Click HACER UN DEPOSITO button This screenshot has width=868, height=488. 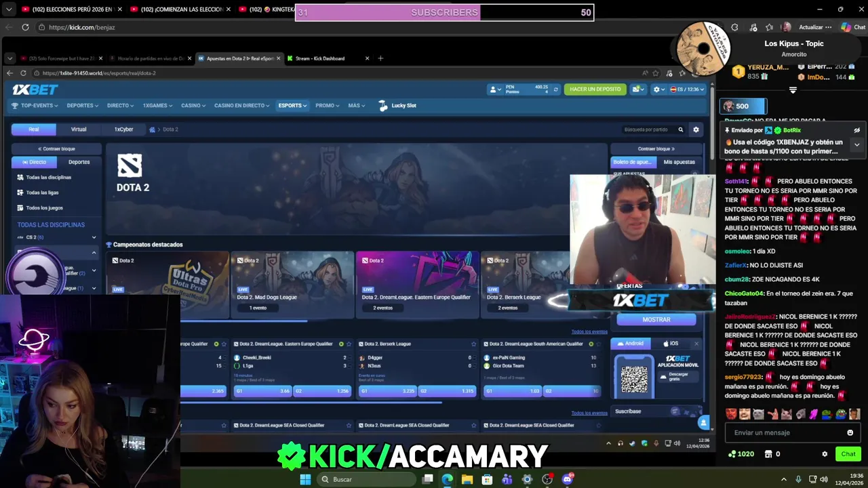(x=595, y=89)
